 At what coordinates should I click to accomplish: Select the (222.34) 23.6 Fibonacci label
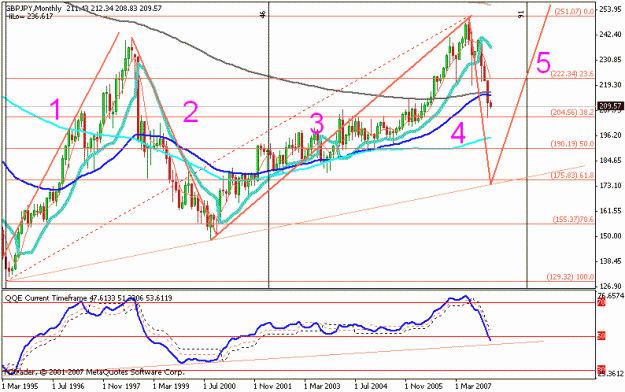[x=572, y=74]
